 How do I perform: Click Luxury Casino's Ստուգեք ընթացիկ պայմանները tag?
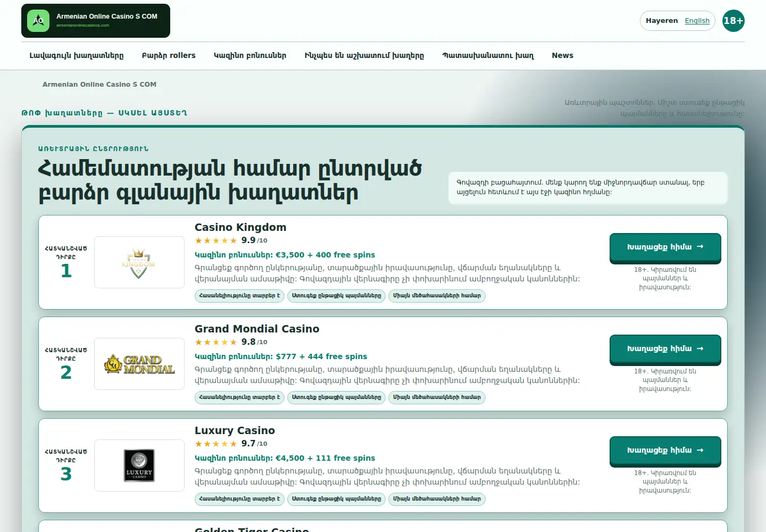(336, 499)
